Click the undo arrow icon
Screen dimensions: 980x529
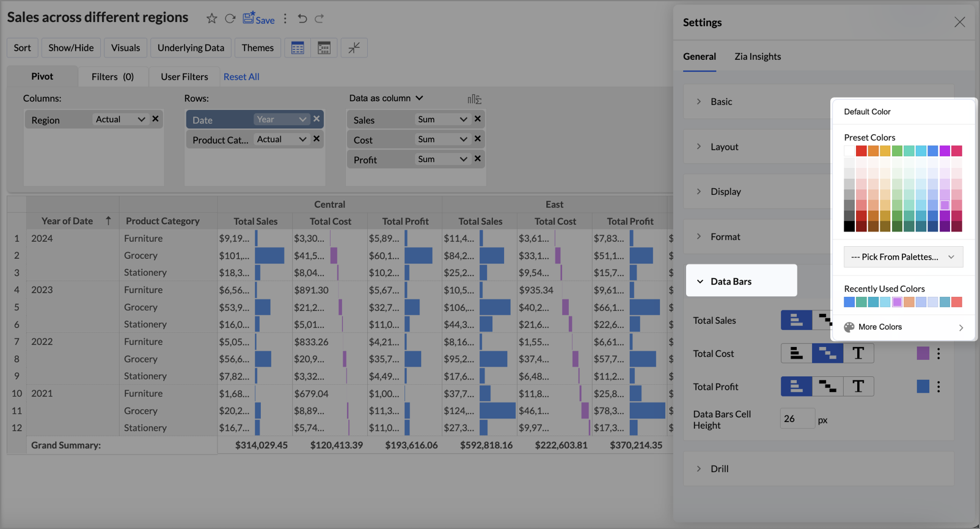(302, 18)
